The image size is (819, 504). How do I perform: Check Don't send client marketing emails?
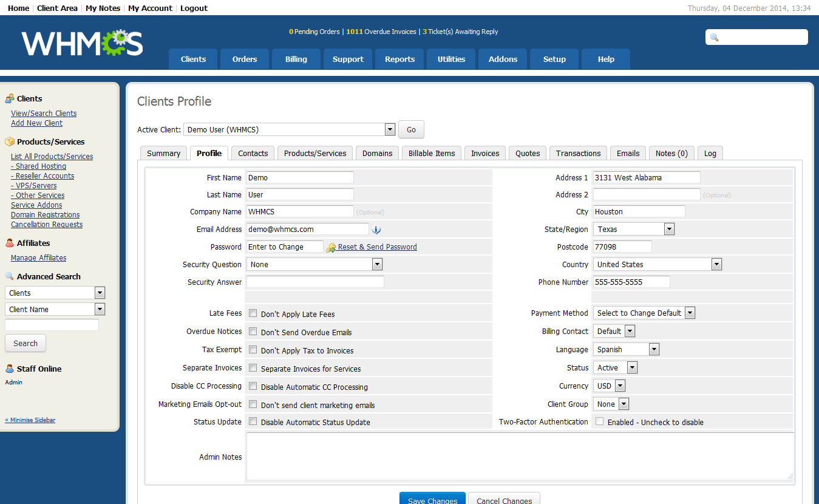click(253, 404)
